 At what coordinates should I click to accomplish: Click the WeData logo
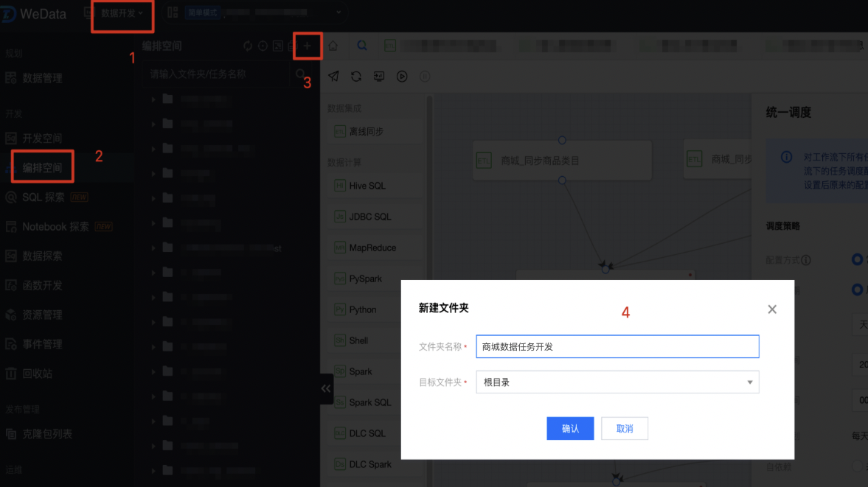(x=35, y=13)
